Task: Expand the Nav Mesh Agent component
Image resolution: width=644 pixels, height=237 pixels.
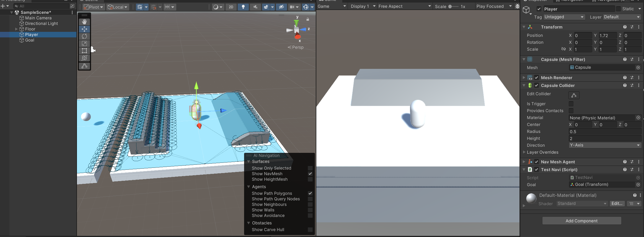Action: pyautogui.click(x=524, y=162)
